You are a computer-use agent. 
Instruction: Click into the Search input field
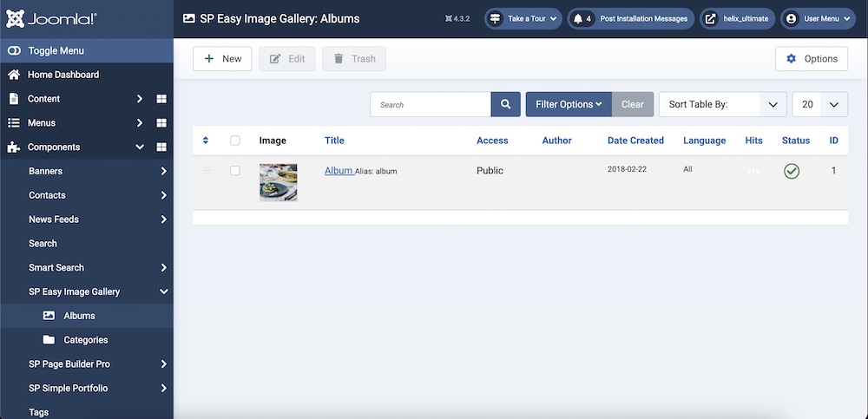click(x=431, y=104)
